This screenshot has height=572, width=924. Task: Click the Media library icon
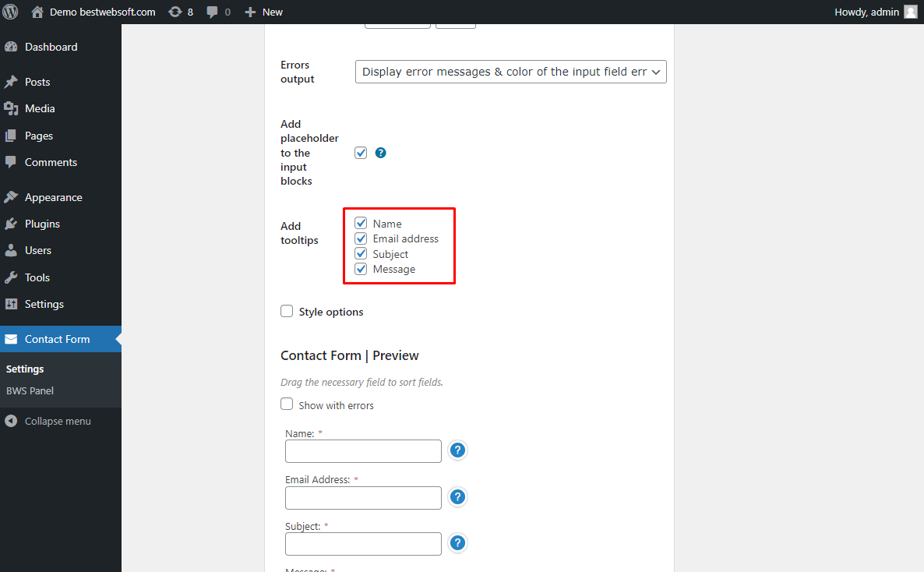coord(11,108)
